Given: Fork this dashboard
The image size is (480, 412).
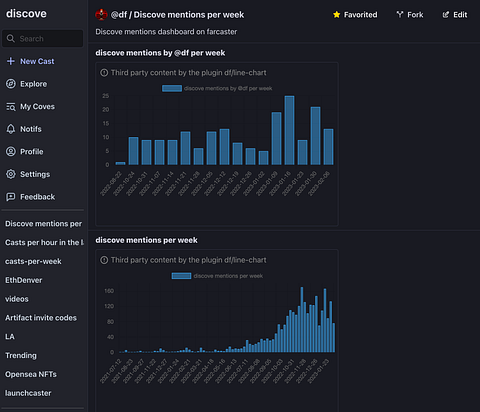Looking at the screenshot, I should [410, 15].
